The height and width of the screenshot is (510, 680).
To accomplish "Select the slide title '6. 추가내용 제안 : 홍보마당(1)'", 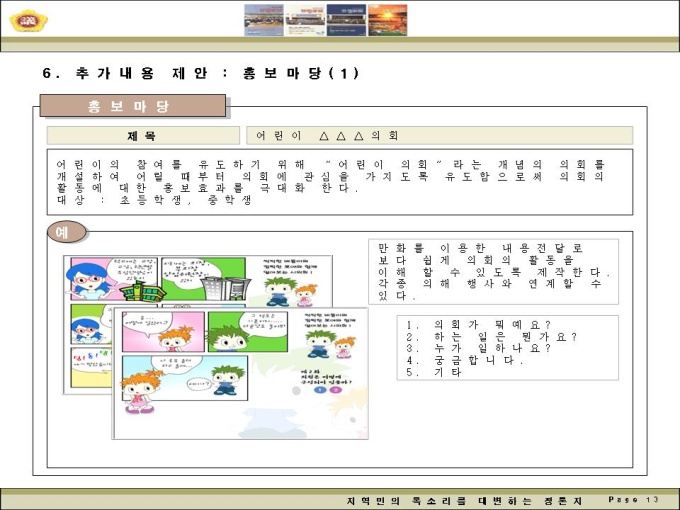I will (x=201, y=73).
